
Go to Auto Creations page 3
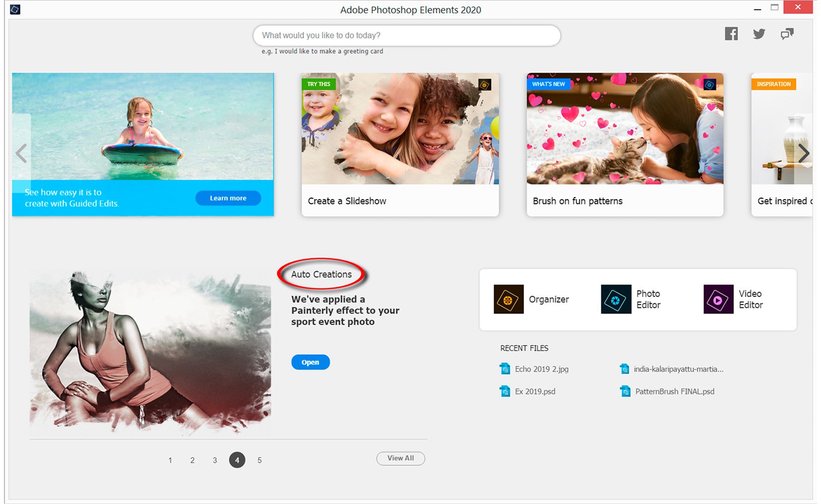tap(214, 460)
